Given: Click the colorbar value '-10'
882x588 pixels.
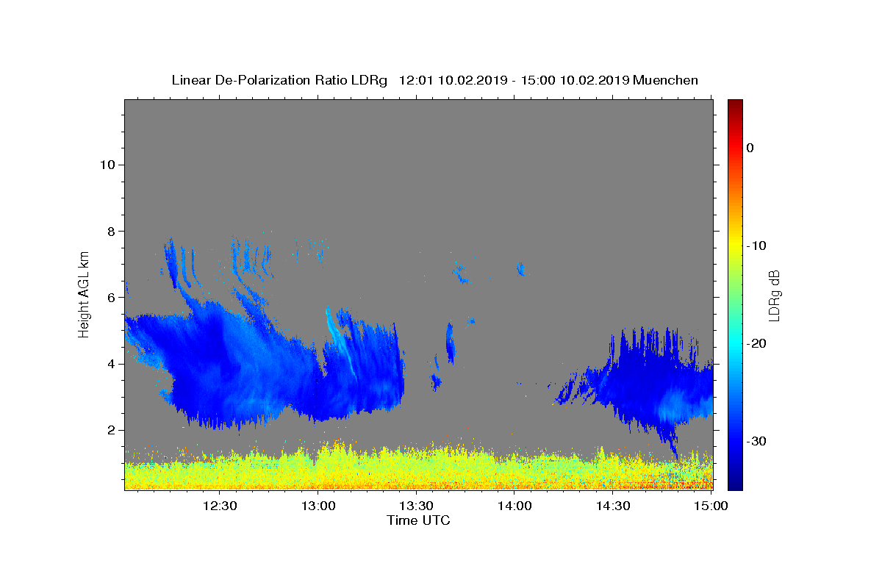Looking at the screenshot, I should pyautogui.click(x=756, y=245).
